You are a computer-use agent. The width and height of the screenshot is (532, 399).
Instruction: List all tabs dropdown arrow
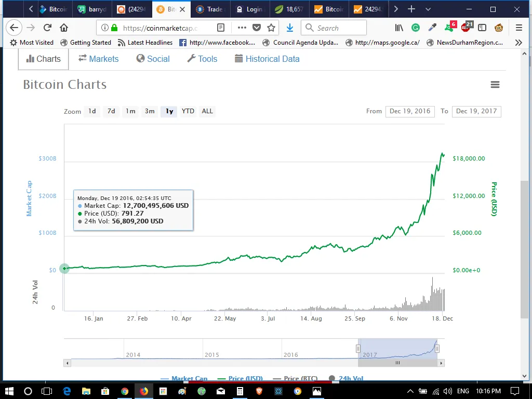tap(428, 9)
